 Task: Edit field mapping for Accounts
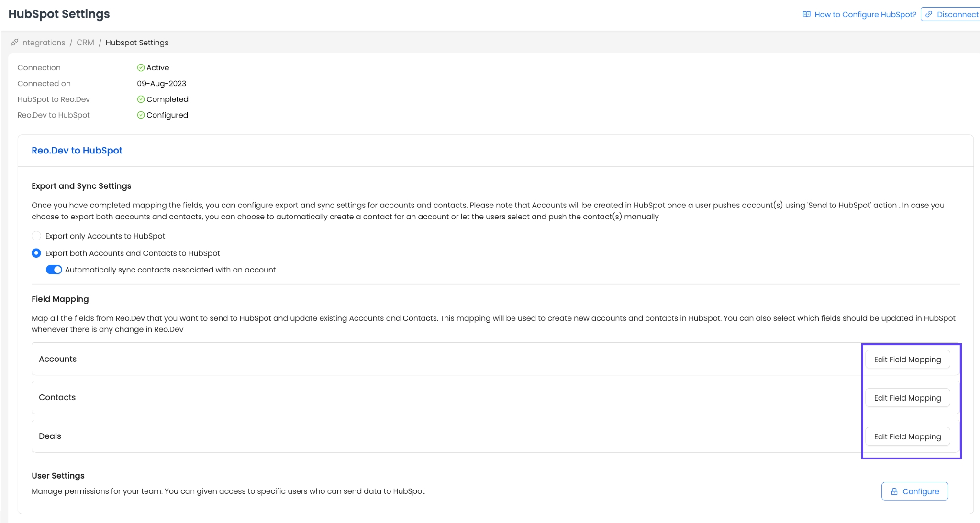[x=907, y=360]
